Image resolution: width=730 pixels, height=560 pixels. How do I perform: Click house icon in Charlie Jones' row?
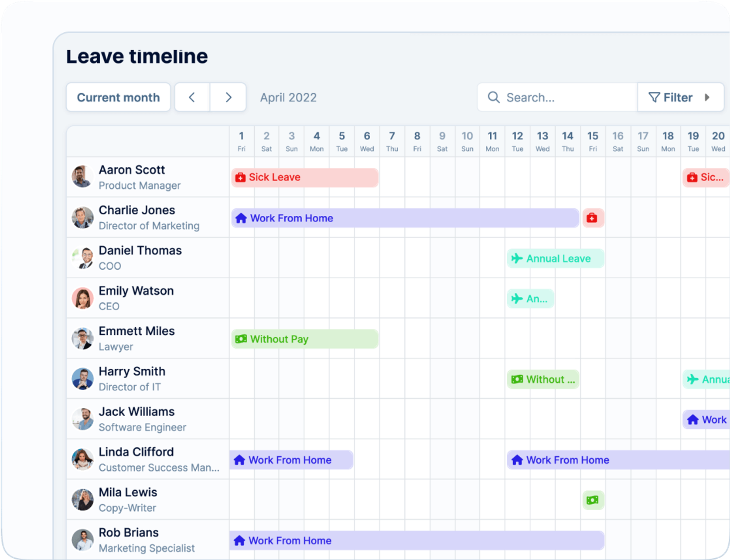(241, 218)
